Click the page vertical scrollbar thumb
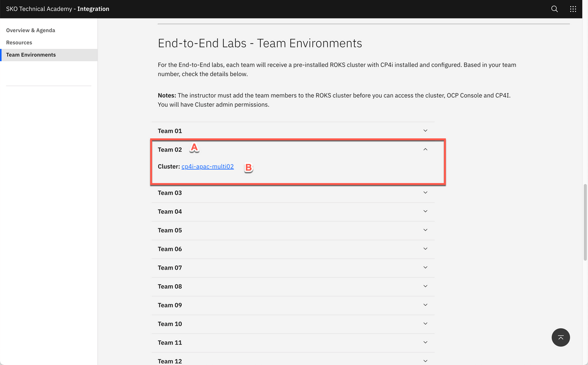The height and width of the screenshot is (365, 588). [x=585, y=222]
